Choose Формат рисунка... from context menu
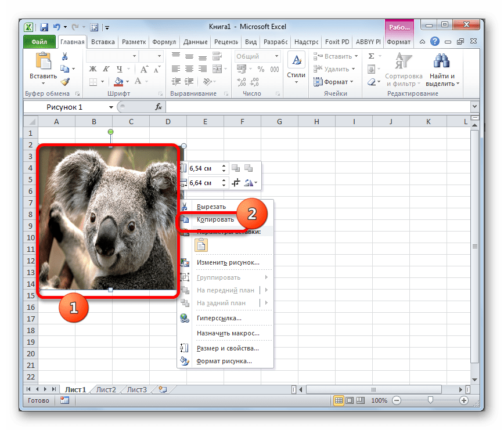Viewport: 504px width, 430px height. [x=224, y=361]
